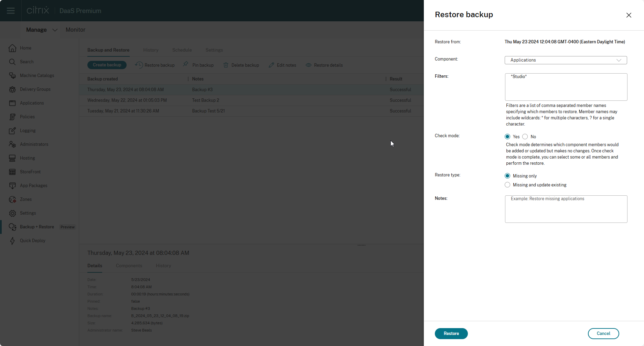Choose Missing and update existing option

[507, 185]
